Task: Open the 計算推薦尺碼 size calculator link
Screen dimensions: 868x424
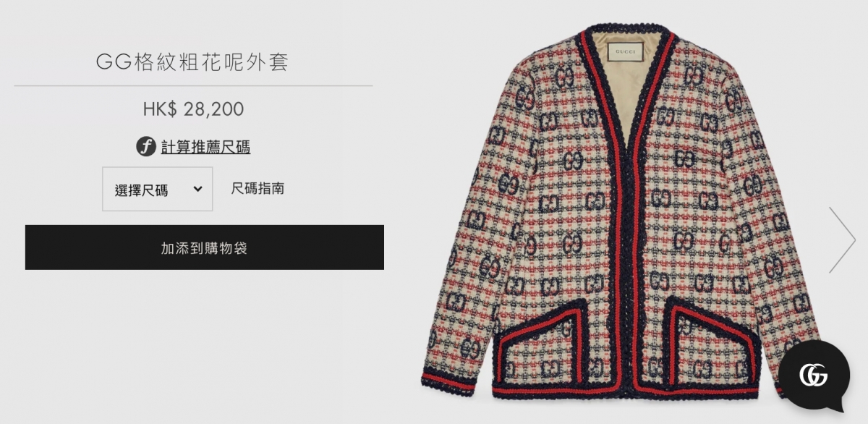Action: 205,148
